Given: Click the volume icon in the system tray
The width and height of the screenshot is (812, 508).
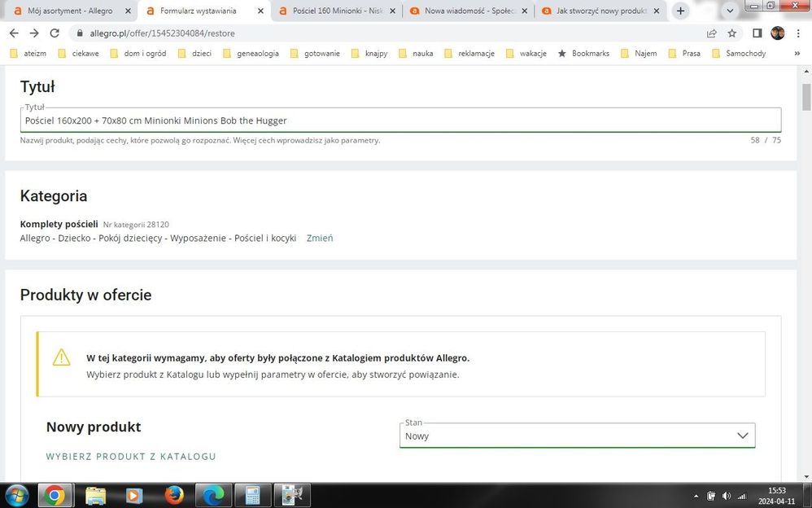Looking at the screenshot, I should [x=727, y=496].
